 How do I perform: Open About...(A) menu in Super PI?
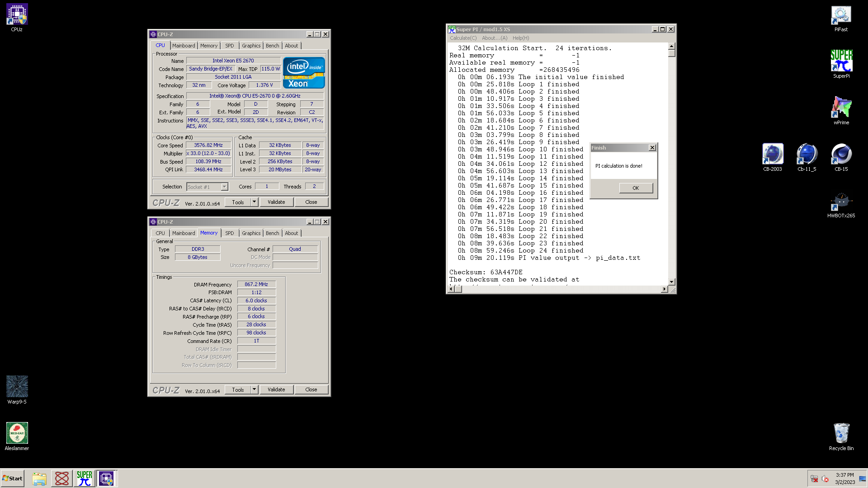coord(495,38)
